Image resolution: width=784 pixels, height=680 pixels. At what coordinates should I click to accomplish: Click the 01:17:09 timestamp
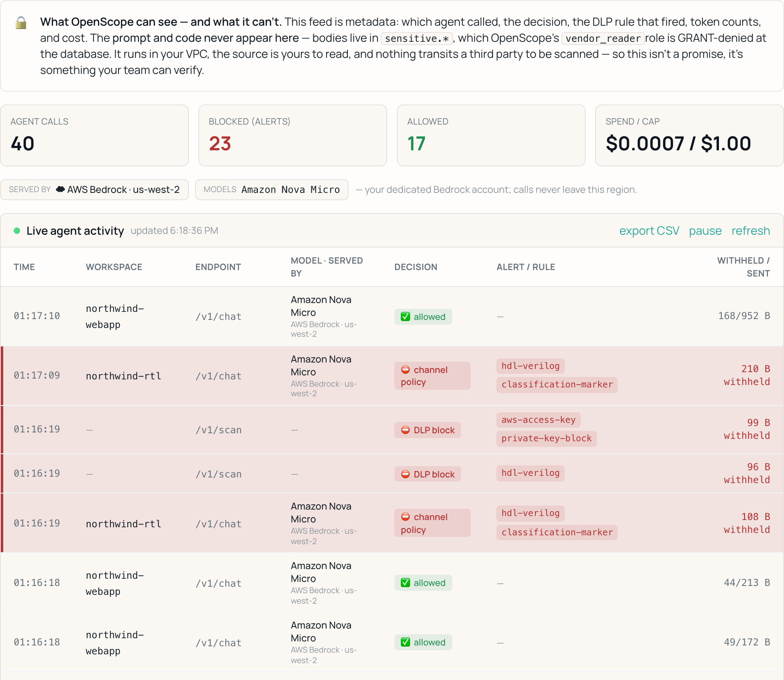[x=37, y=376]
